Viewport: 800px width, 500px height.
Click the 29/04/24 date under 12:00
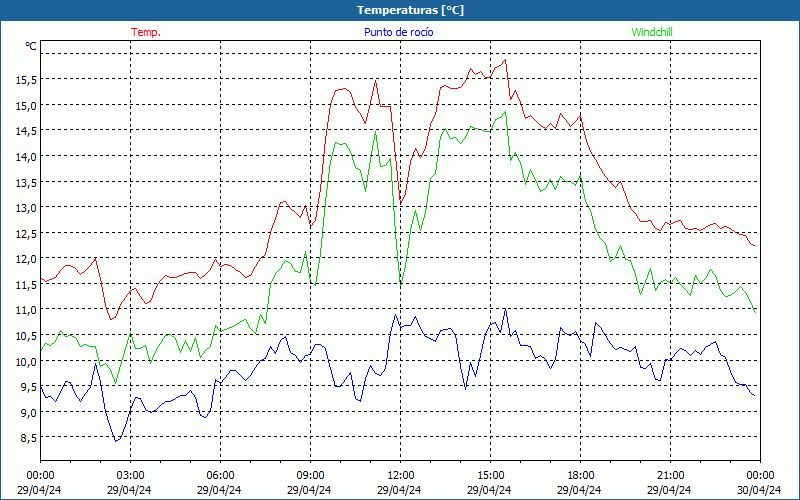pos(399,490)
